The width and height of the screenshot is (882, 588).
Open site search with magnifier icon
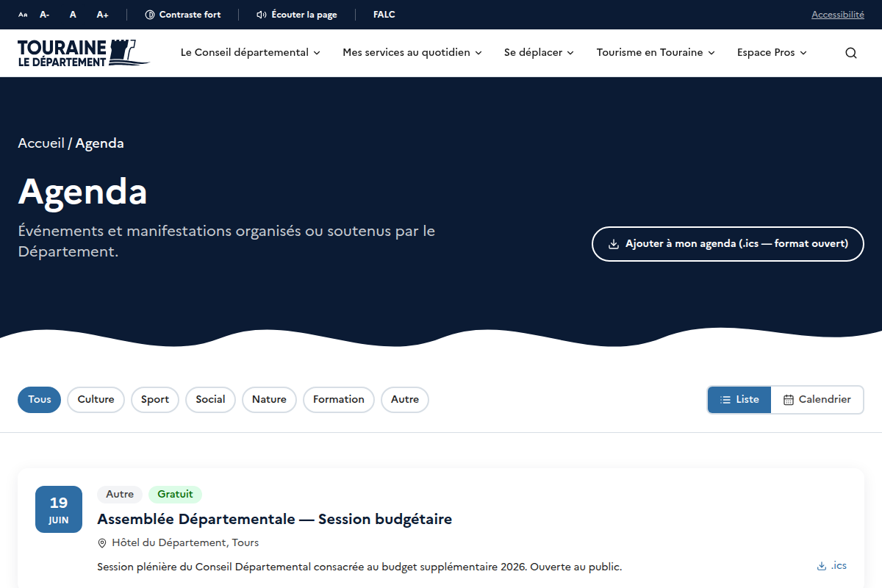[851, 53]
